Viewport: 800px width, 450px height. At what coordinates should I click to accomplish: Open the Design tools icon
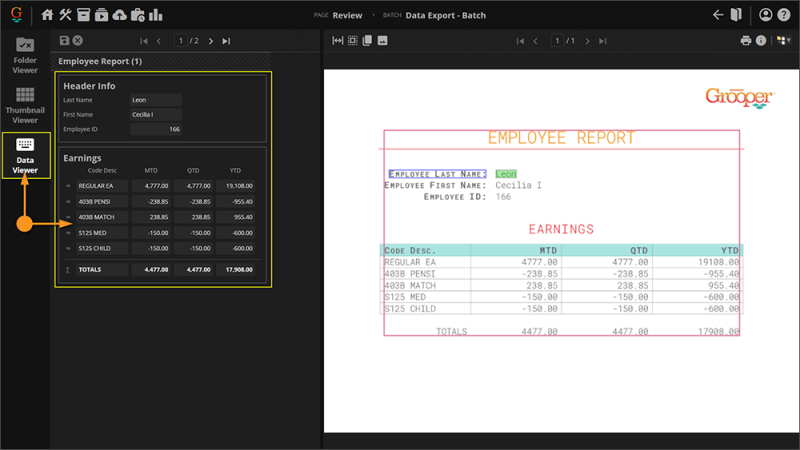tap(65, 15)
